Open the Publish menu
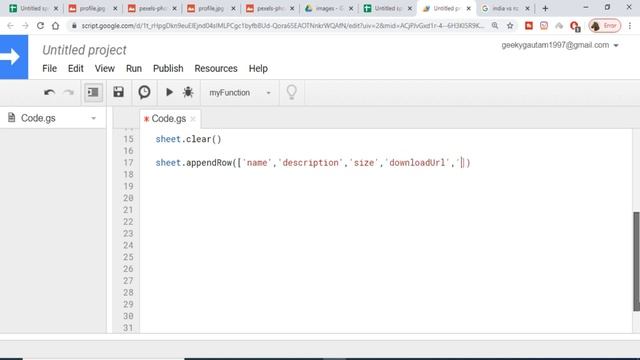 pyautogui.click(x=168, y=69)
